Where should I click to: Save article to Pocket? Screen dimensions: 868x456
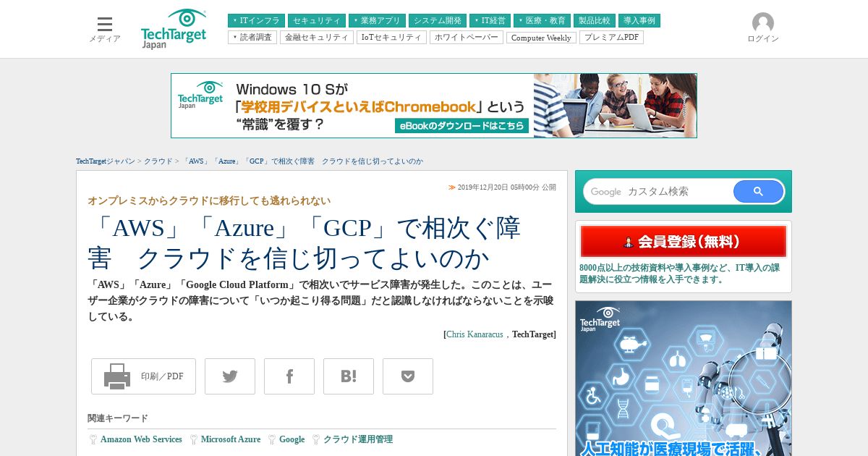click(408, 376)
